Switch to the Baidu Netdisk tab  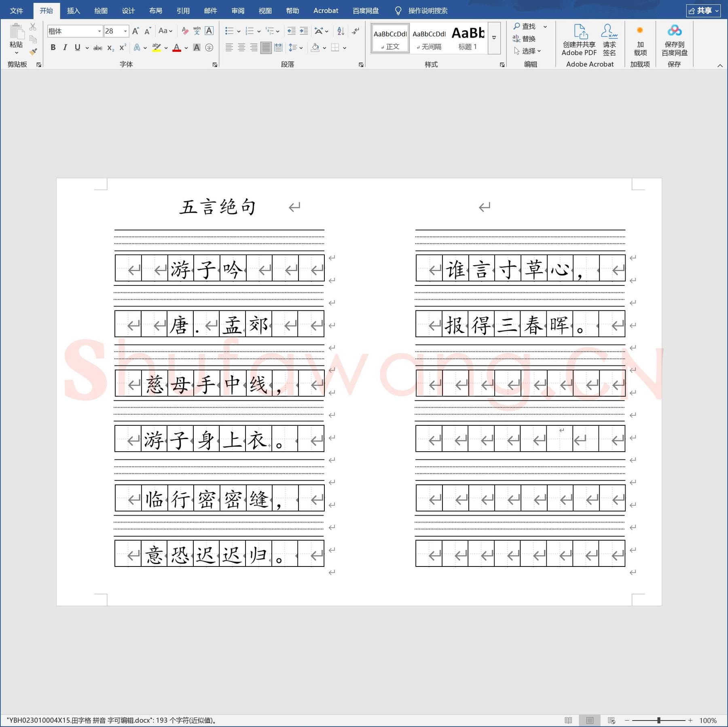366,11
